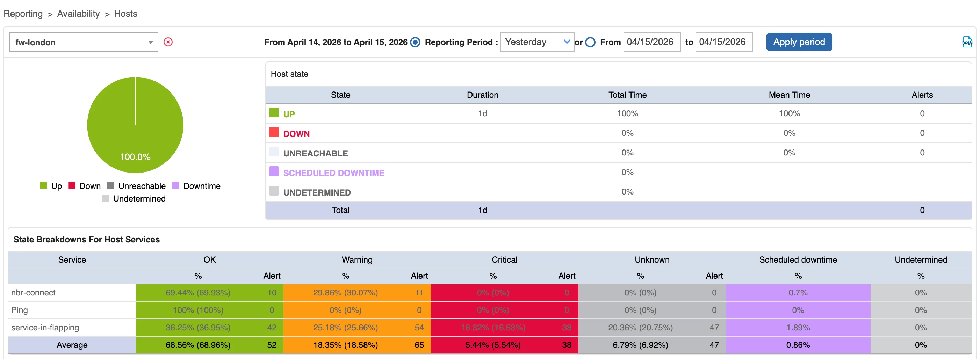
Task: Expand the Yesterday reporting period dropdown
Action: 537,42
